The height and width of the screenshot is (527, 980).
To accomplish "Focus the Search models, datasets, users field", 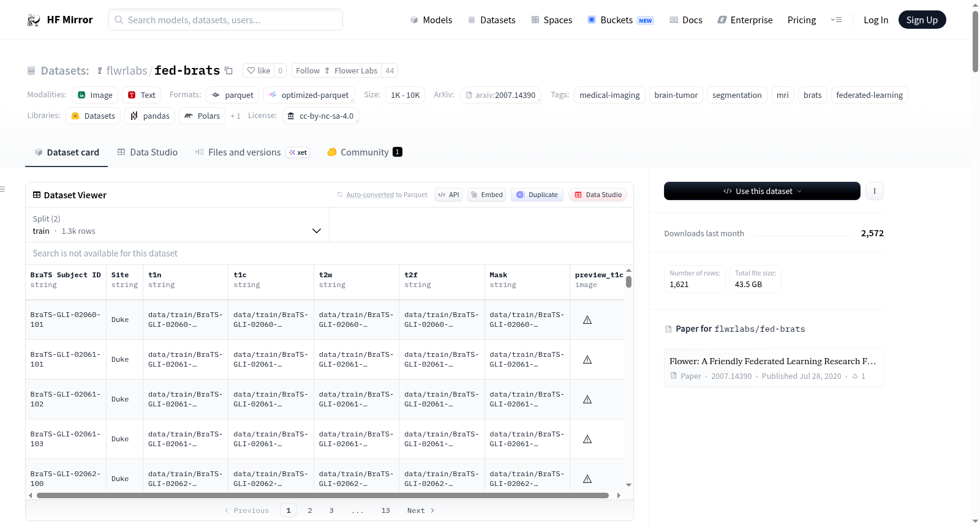I will pyautogui.click(x=225, y=20).
